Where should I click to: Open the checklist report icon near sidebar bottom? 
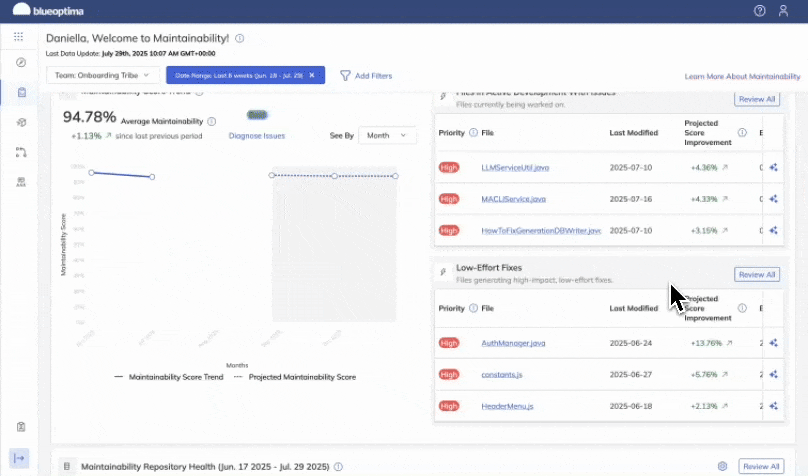pyautogui.click(x=21, y=427)
